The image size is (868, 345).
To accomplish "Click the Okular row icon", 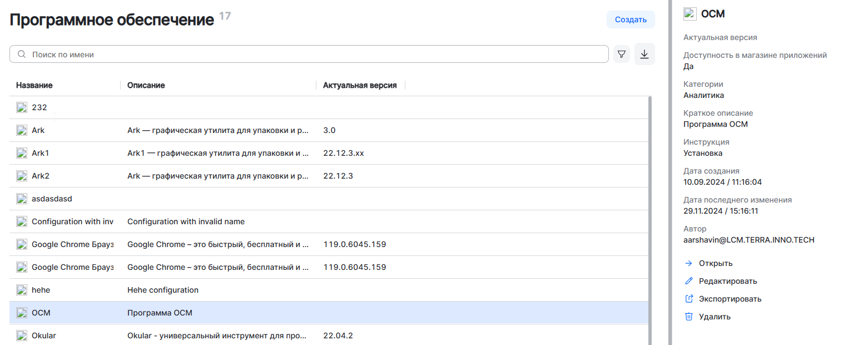I will click(22, 336).
